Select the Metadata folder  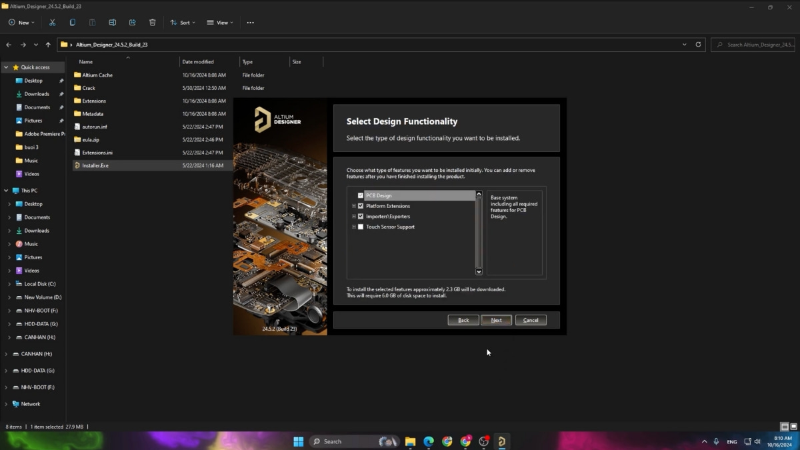point(92,114)
